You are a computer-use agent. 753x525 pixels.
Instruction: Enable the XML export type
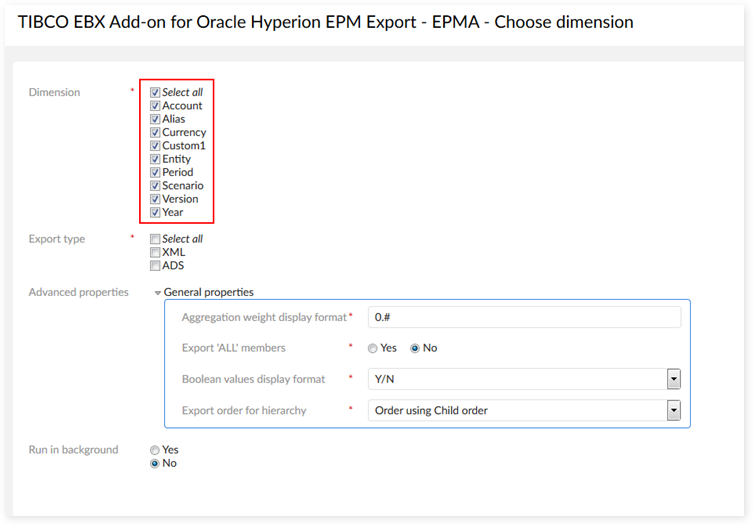pos(155,253)
